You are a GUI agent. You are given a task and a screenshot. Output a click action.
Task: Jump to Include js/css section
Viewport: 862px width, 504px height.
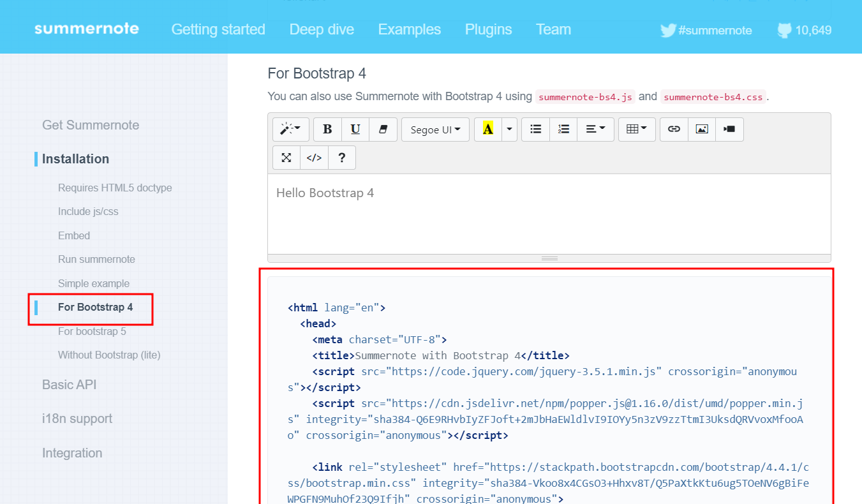tap(88, 211)
